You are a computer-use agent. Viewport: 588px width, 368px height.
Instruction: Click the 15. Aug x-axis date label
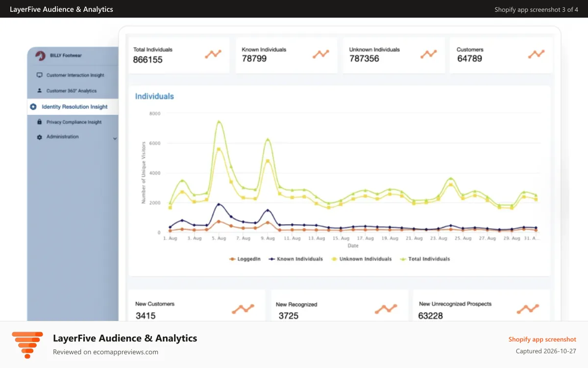[x=341, y=238]
